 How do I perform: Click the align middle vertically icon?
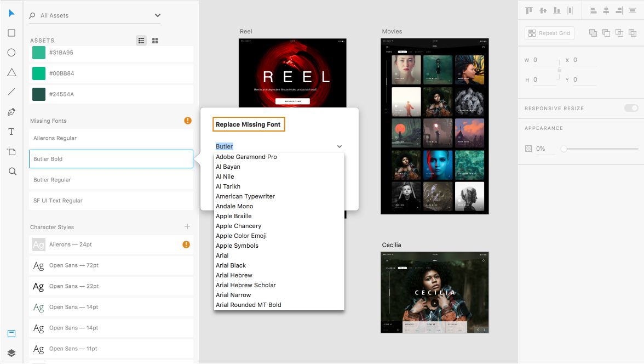[543, 11]
